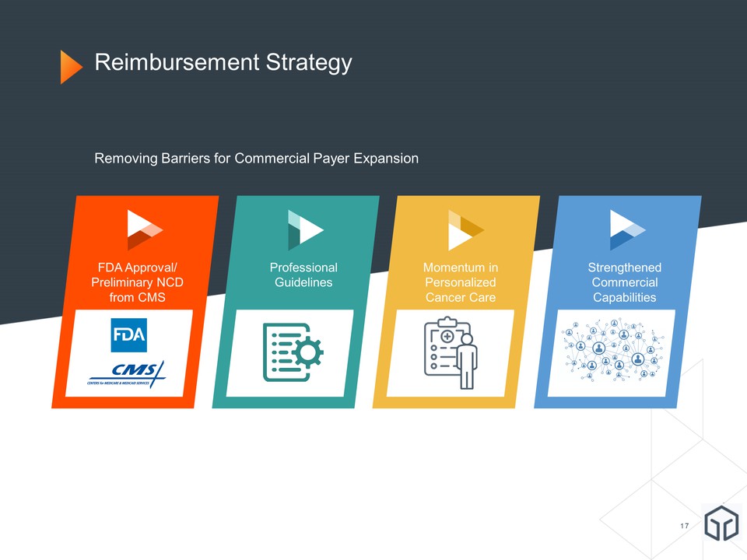Select the Removing Barriers subtitle text
Viewport: 747px width, 560px height.
pos(256,159)
